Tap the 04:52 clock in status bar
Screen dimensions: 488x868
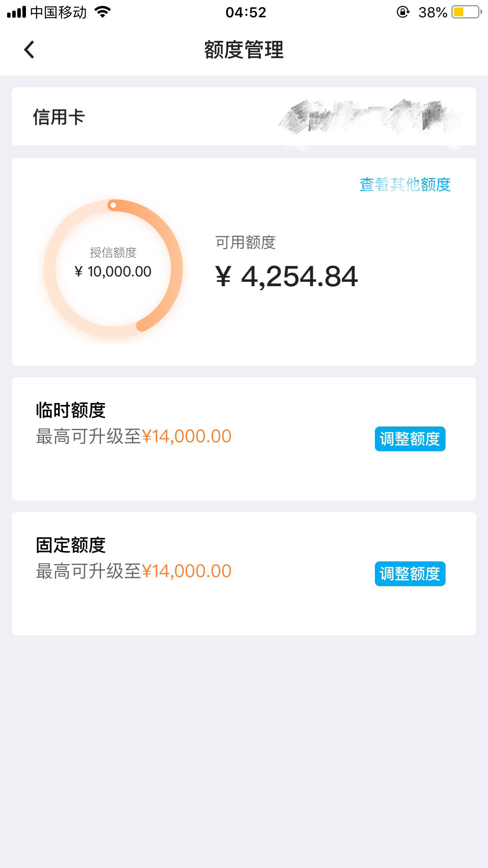tap(246, 12)
